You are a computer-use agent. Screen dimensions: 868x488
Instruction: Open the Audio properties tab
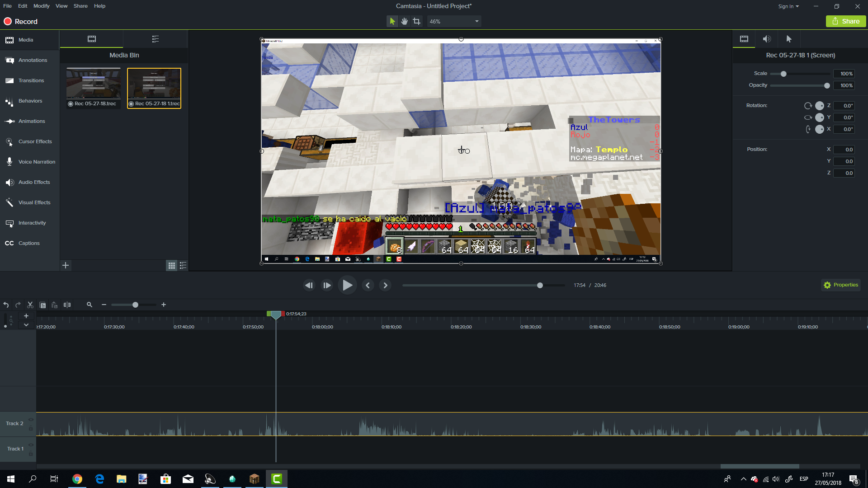pyautogui.click(x=767, y=39)
